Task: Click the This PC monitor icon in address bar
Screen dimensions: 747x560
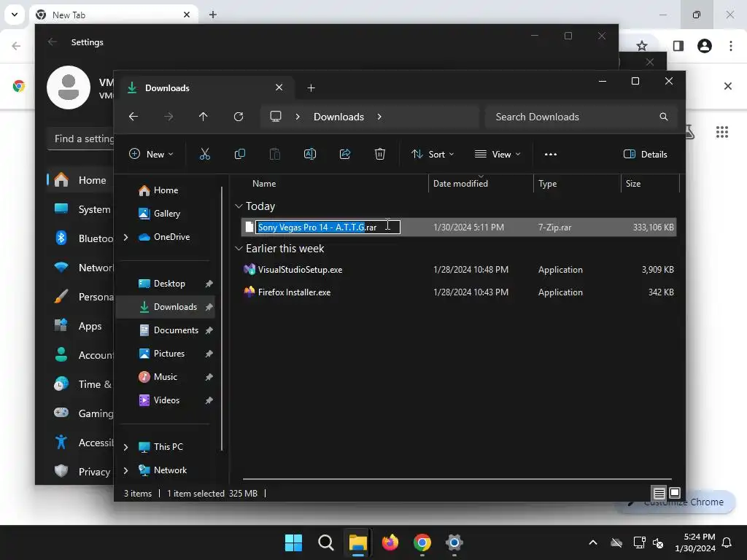Action: pos(275,117)
